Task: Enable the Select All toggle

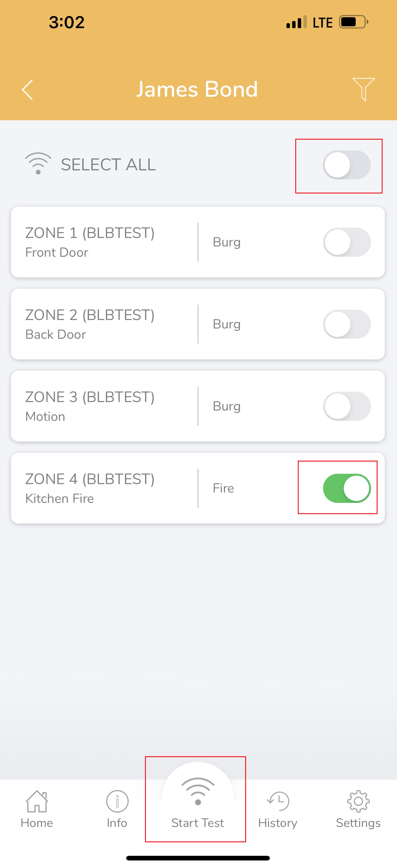Action: (347, 165)
